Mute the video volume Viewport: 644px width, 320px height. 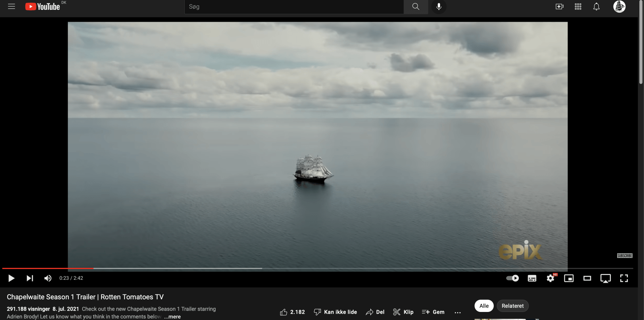click(x=48, y=278)
